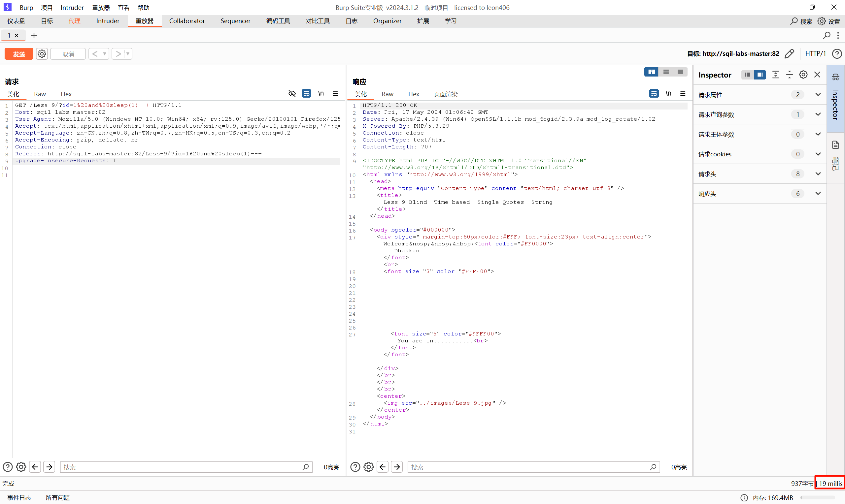Image resolution: width=845 pixels, height=504 pixels.
Task: Close the Inspector panel
Action: pos(817,75)
